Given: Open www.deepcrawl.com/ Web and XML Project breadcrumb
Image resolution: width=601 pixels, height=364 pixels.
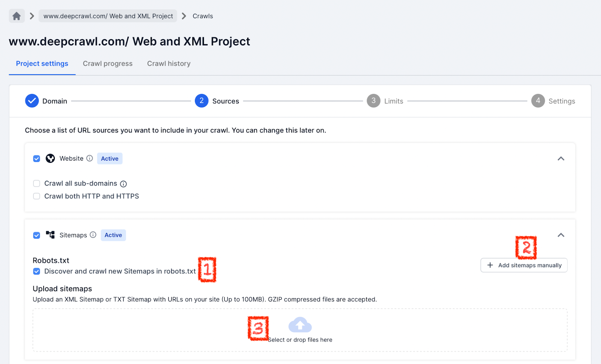Looking at the screenshot, I should [108, 16].
